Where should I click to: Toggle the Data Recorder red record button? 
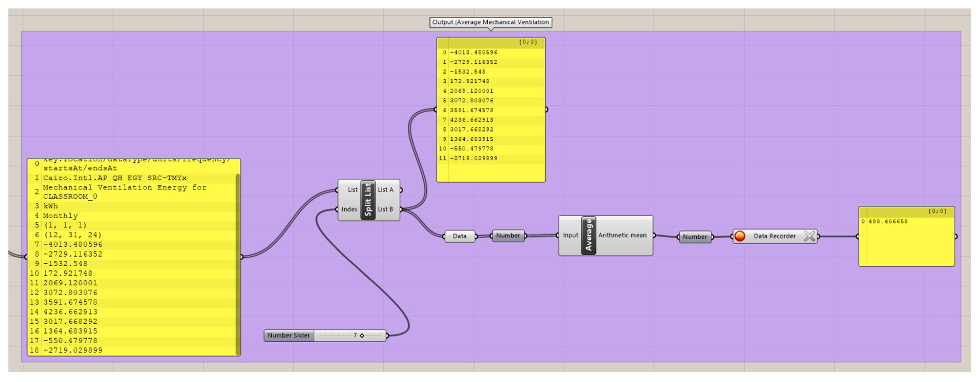coord(740,236)
